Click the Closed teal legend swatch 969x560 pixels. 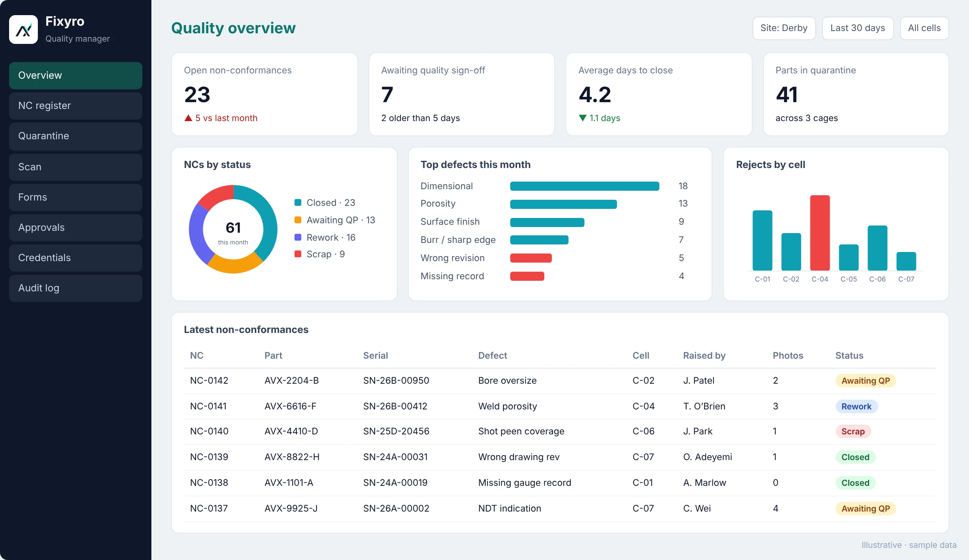pos(298,202)
